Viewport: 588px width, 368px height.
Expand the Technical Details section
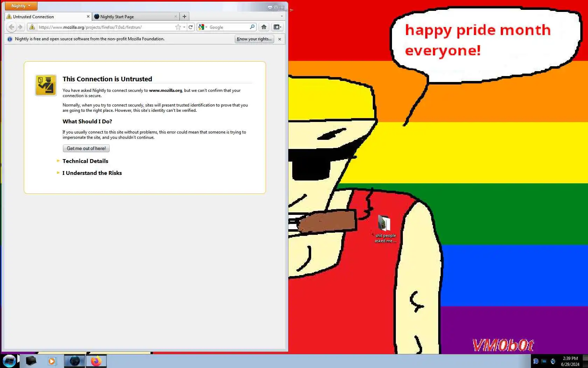click(x=85, y=161)
